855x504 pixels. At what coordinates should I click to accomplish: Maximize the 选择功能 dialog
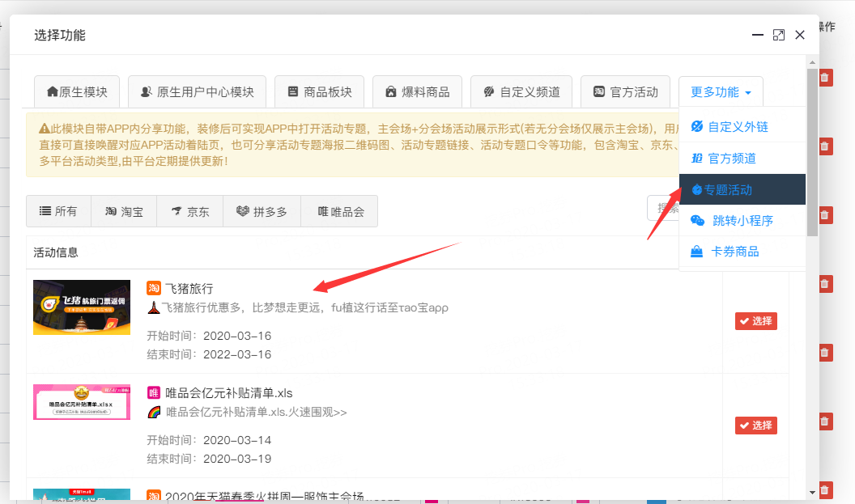tap(779, 35)
